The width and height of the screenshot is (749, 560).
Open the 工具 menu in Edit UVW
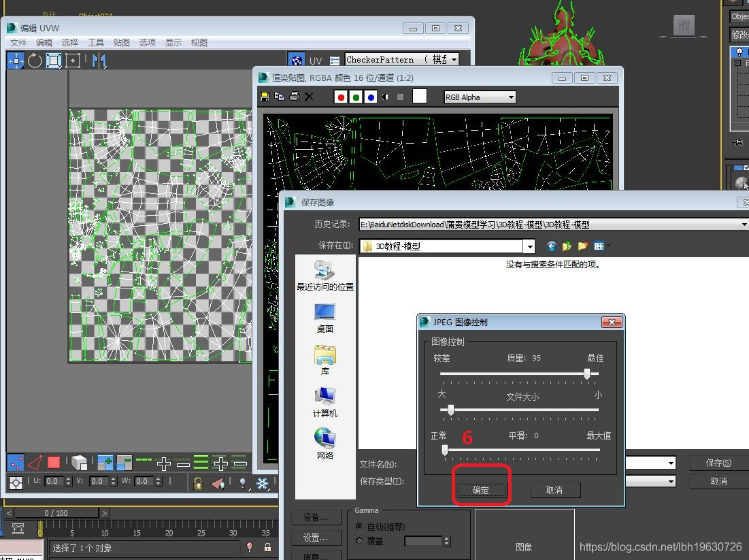[95, 42]
